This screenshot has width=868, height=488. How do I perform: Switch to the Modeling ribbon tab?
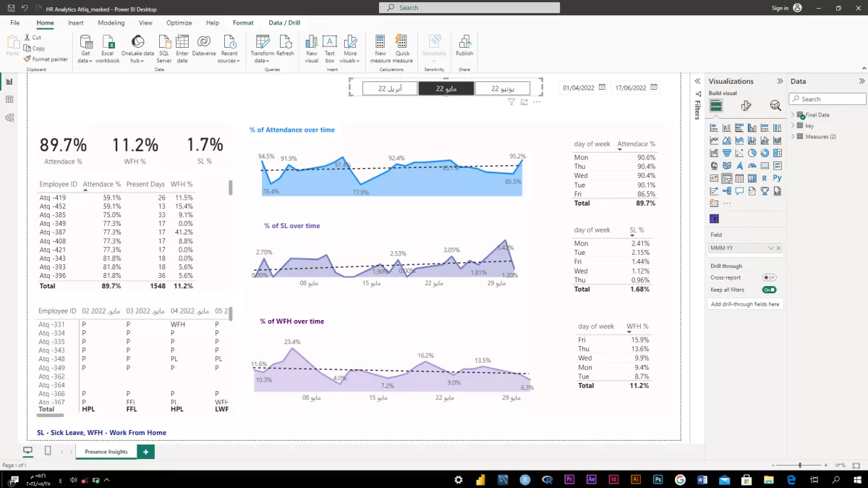click(111, 22)
